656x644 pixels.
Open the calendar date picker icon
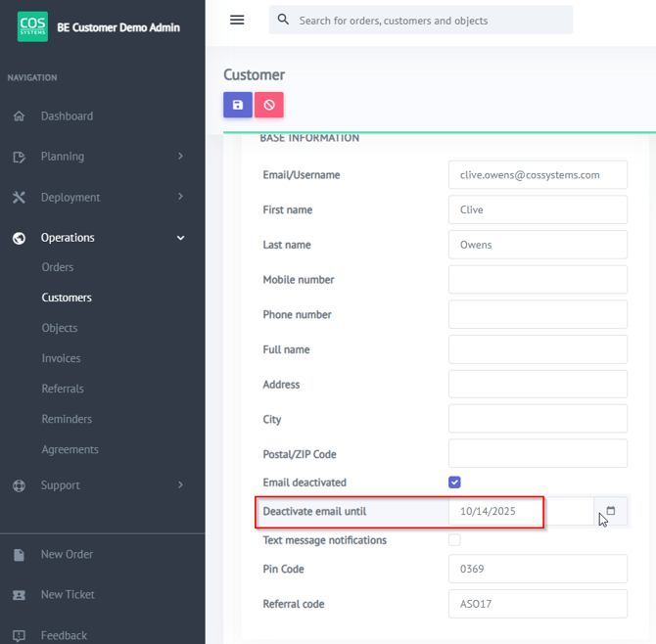click(611, 511)
